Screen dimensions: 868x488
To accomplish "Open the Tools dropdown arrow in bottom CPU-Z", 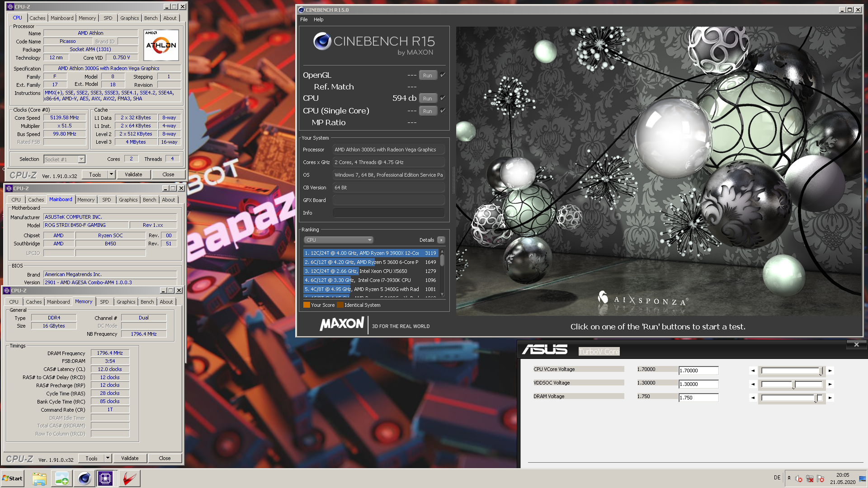I will click(x=108, y=458).
